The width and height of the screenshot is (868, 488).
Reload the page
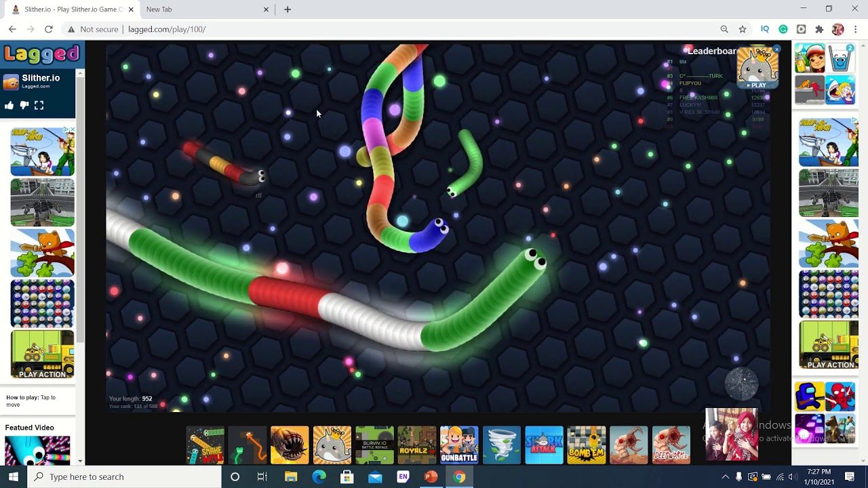tap(49, 29)
